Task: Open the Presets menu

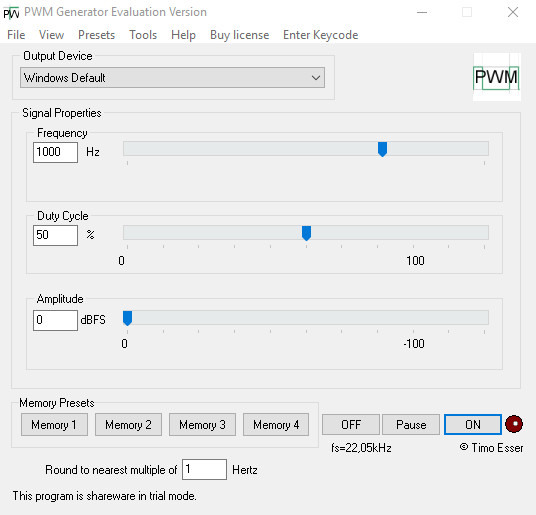Action: click(x=96, y=35)
